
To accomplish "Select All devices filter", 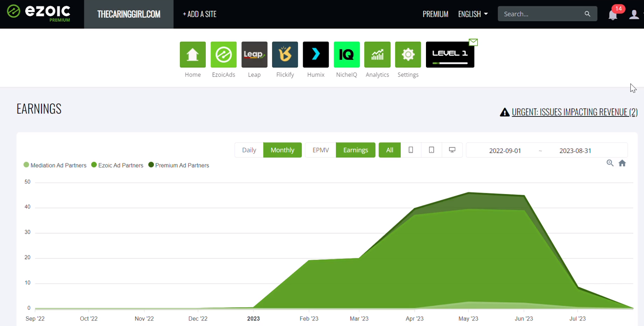I will click(390, 150).
